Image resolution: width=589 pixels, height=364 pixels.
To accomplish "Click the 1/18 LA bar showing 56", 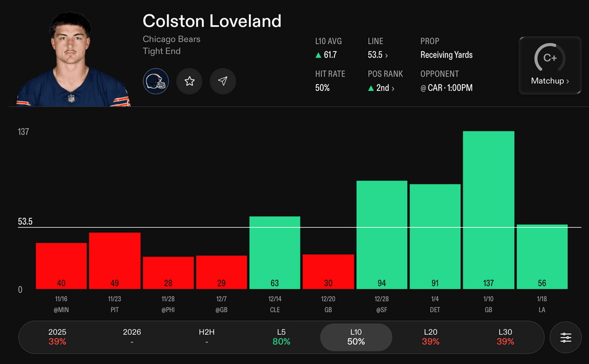I will 542,256.
